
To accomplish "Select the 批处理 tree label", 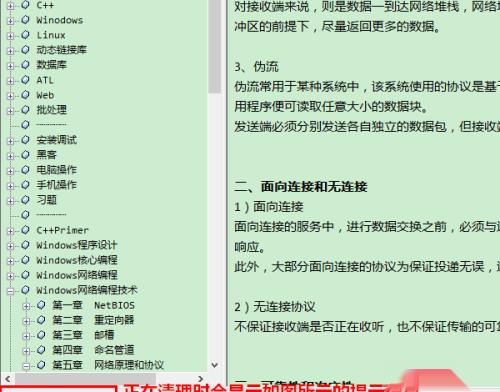I will [x=51, y=110].
